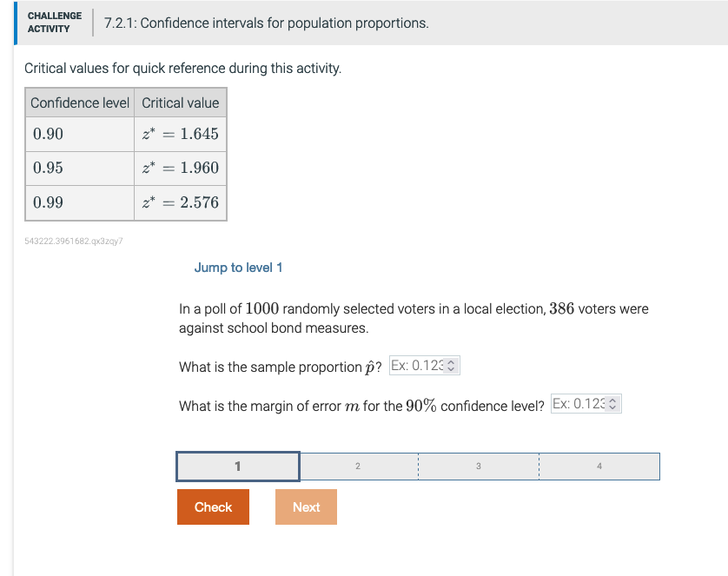Screen dimensions: 728x576
Task: Click the sample proportion field's spinner arrows
Action: point(451,366)
